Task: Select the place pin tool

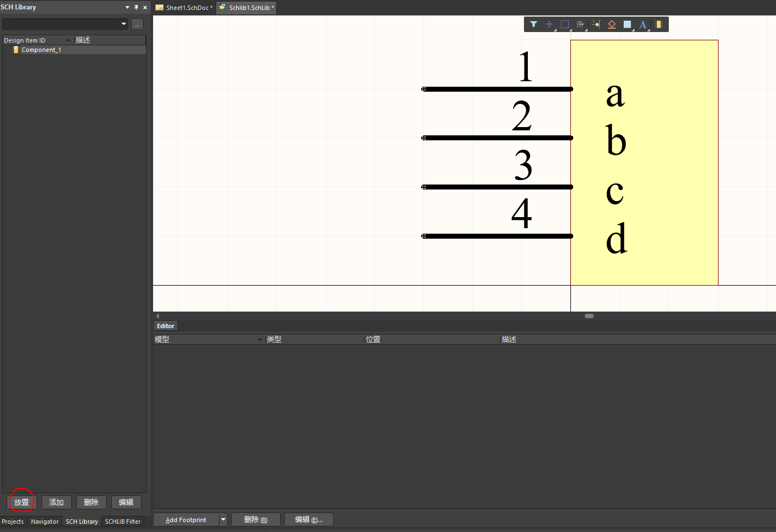Action: click(596, 24)
